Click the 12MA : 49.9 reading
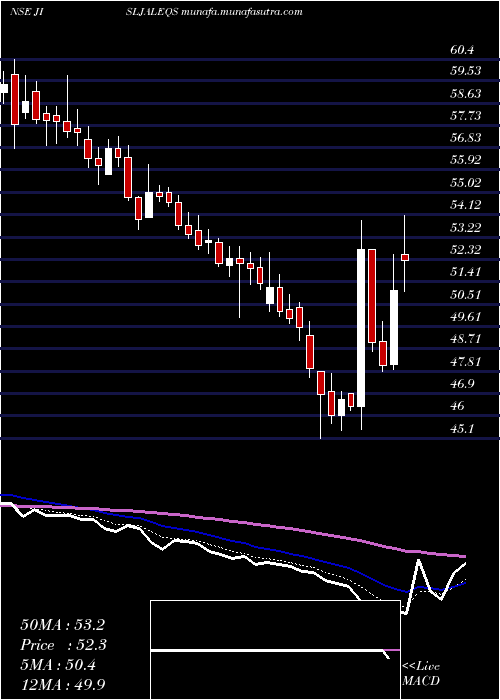This screenshot has width=500, height=700. point(63,684)
